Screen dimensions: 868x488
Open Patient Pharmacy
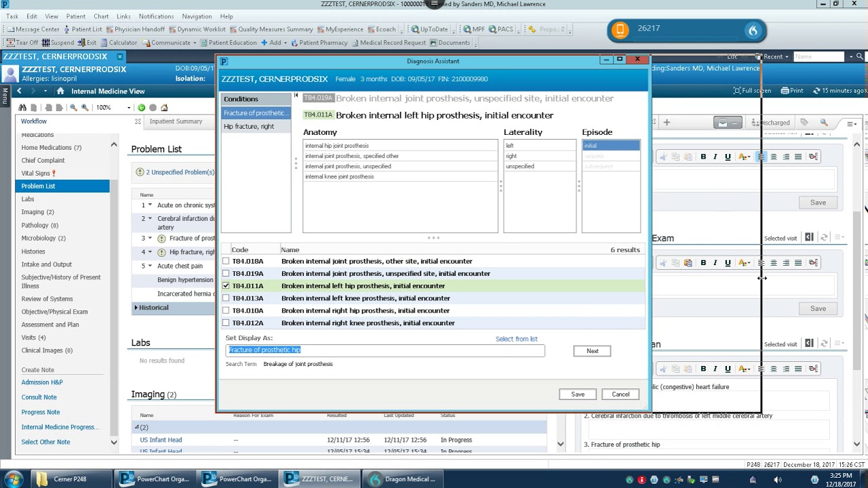tap(319, 43)
